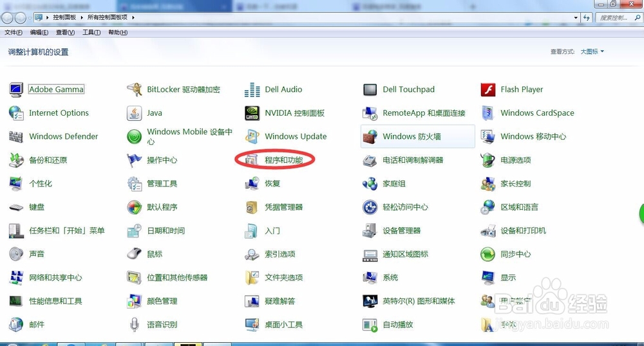
Task: Open the 显示 link
Action: point(508,278)
